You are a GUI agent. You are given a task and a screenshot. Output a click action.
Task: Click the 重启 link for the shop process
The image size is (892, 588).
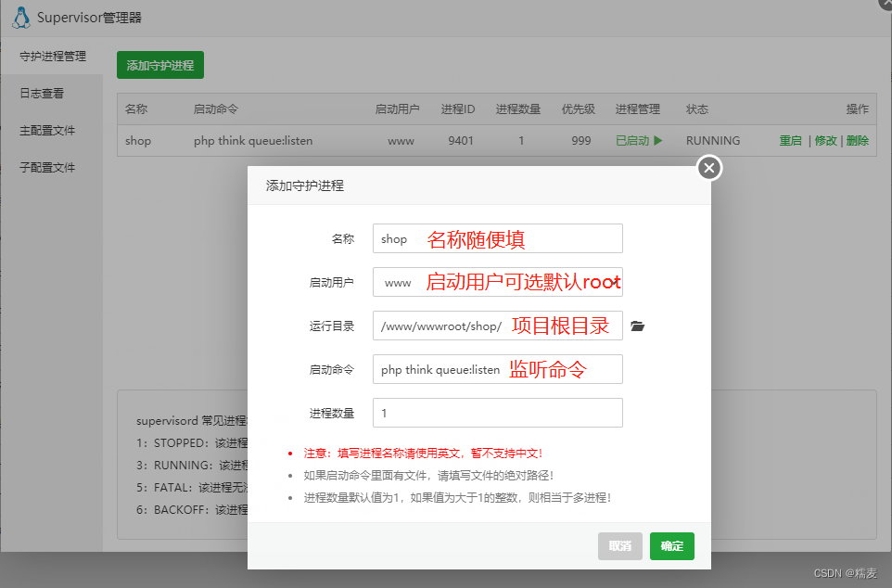[x=789, y=140]
